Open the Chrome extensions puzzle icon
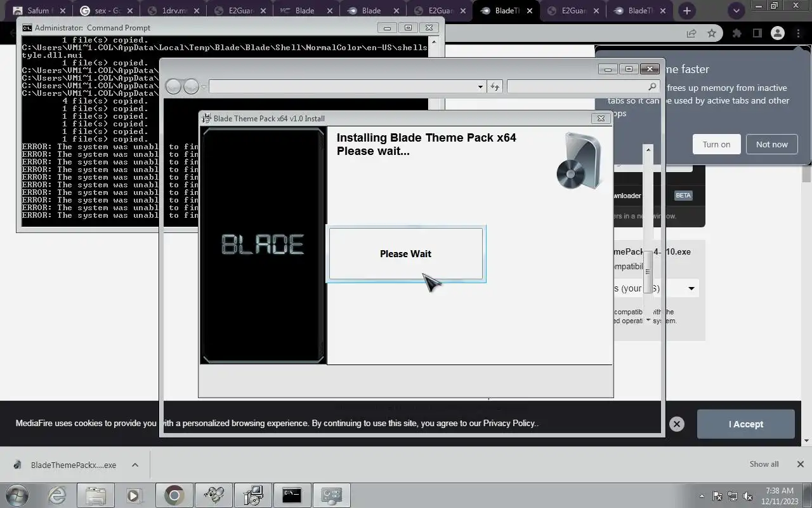The height and width of the screenshot is (508, 812). click(737, 33)
